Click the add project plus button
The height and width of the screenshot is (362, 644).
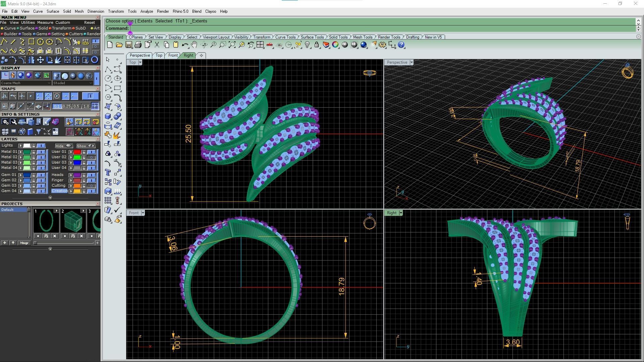5,243
